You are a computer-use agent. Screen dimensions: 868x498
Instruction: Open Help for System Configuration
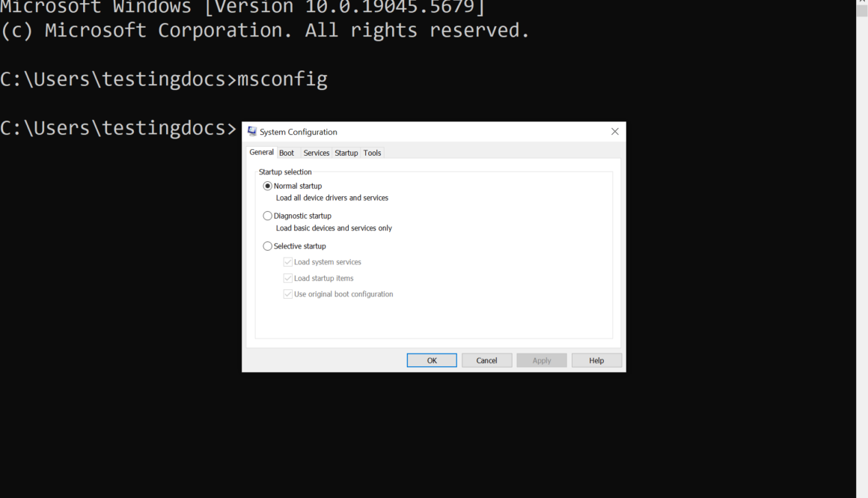click(x=596, y=360)
